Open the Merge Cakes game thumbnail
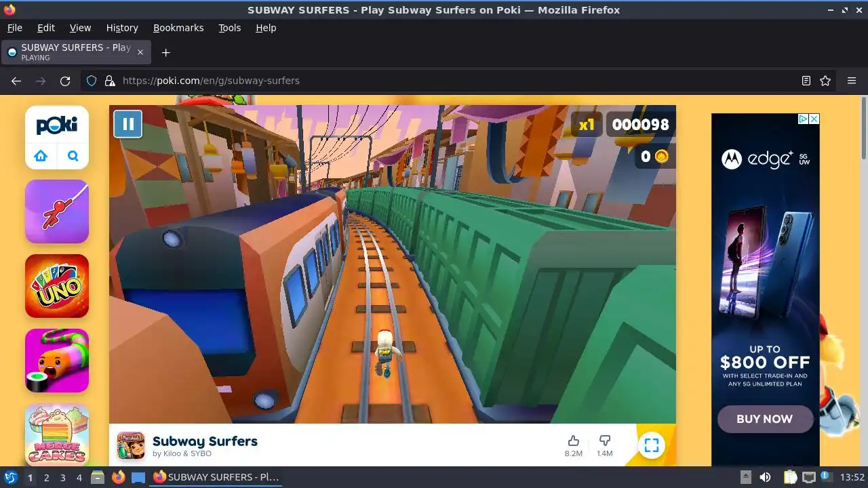The height and width of the screenshot is (488, 868). coord(57,434)
